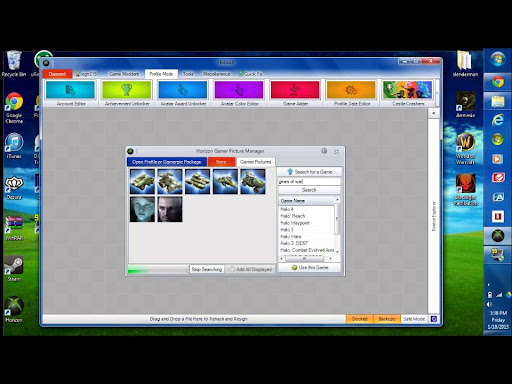Toggle the Backups button
The image size is (512, 384).
click(387, 319)
